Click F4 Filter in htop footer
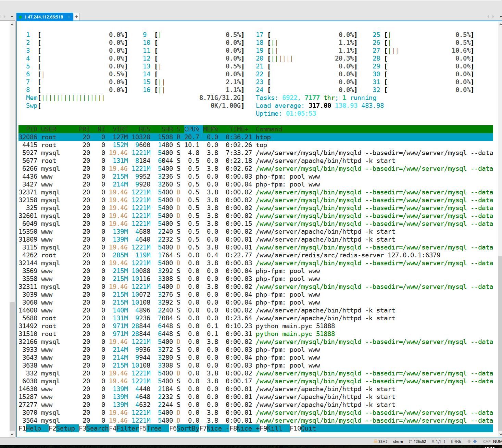This screenshot has width=502, height=448. [124, 428]
